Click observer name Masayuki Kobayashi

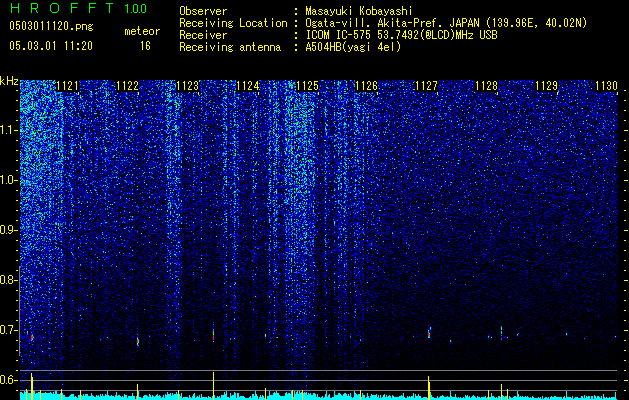358,11
